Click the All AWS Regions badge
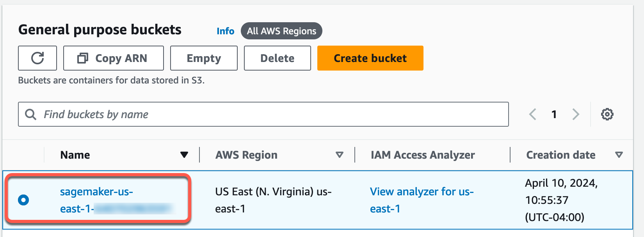Image resolution: width=644 pixels, height=237 pixels. pos(281,31)
